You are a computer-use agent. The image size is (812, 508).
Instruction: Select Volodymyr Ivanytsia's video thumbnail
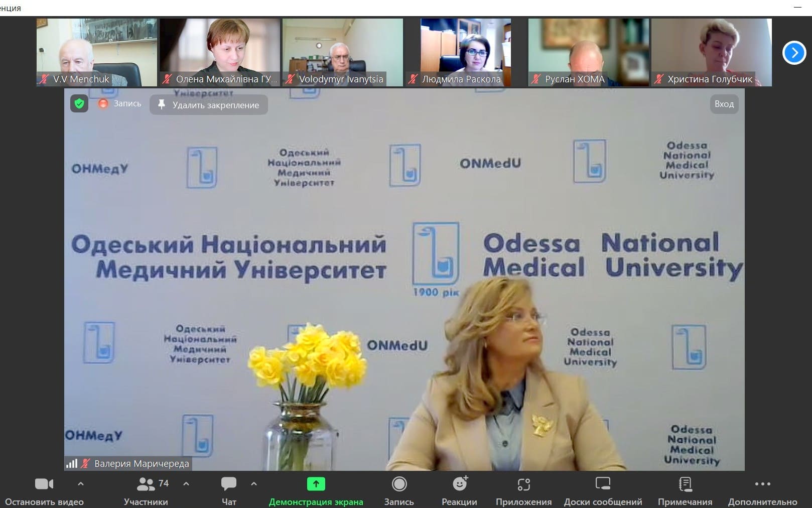pyautogui.click(x=343, y=52)
